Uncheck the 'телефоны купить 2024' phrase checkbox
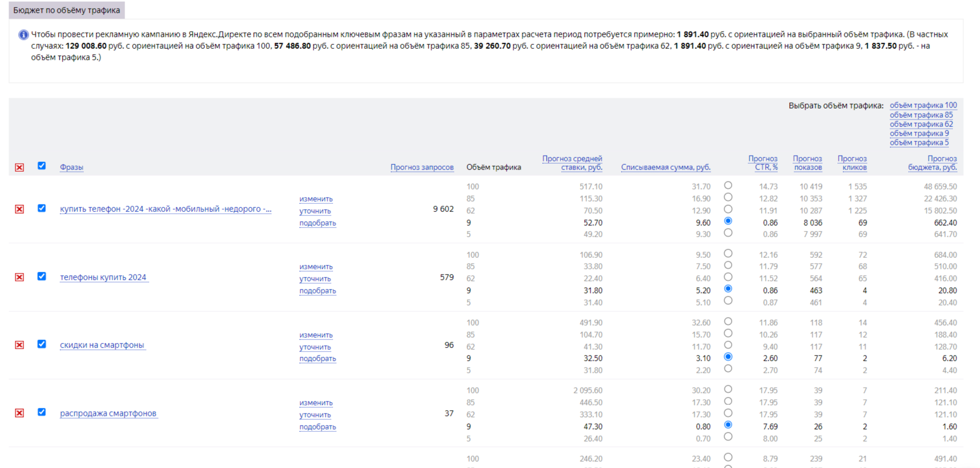 coord(42,276)
